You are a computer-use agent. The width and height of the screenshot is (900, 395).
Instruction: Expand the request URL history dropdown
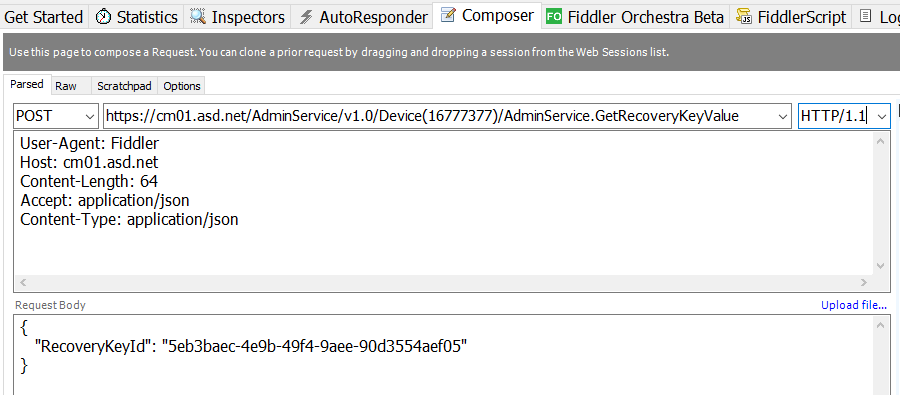[783, 117]
